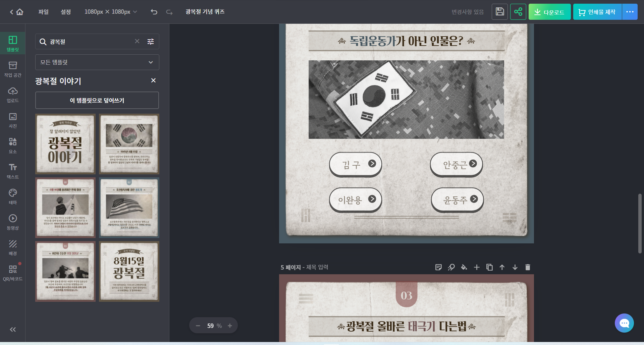Open page 5 memo notes icon
This screenshot has height=345, width=644.
tap(438, 267)
